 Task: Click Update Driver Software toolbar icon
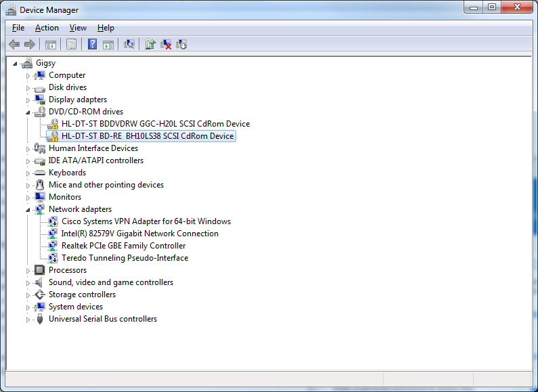150,44
